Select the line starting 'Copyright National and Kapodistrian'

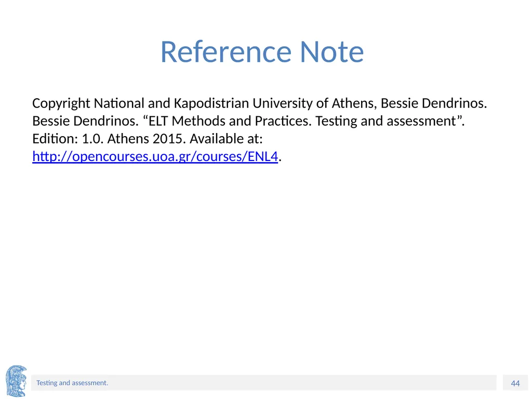pos(260,103)
